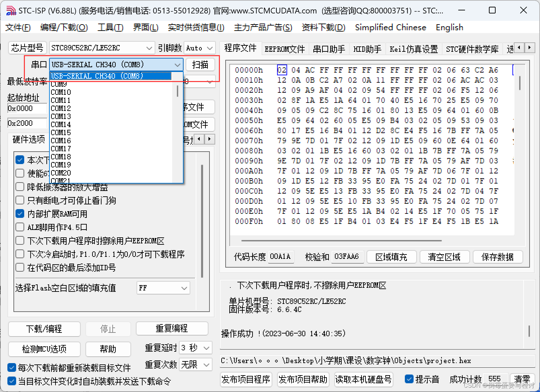Click the 发布项目帮助 button
Screen dimensions: 540x392
click(x=303, y=379)
